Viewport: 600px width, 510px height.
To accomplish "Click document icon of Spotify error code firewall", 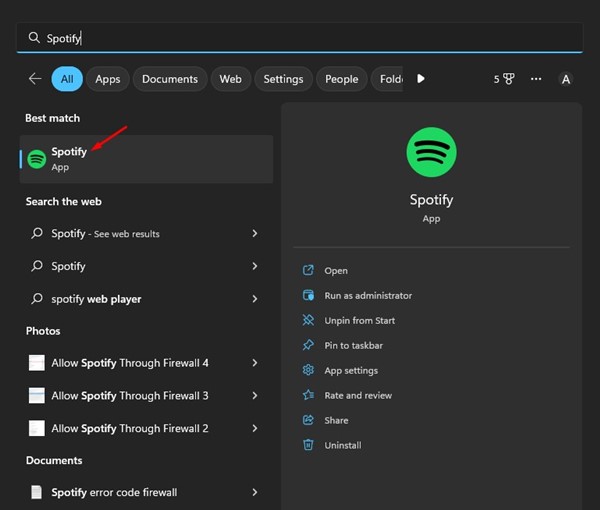I will point(37,492).
